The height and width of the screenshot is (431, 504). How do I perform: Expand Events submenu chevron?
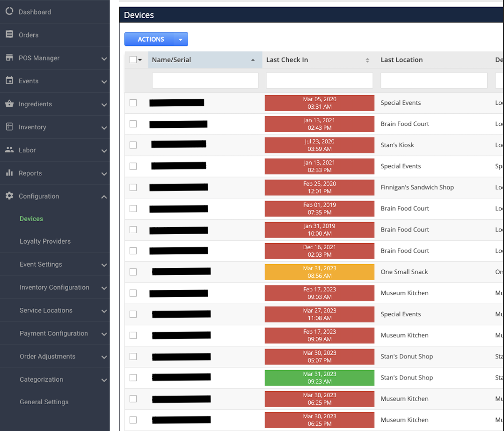pos(104,82)
